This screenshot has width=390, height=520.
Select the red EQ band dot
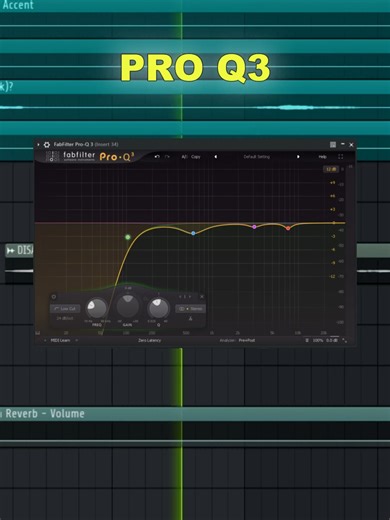tap(288, 228)
